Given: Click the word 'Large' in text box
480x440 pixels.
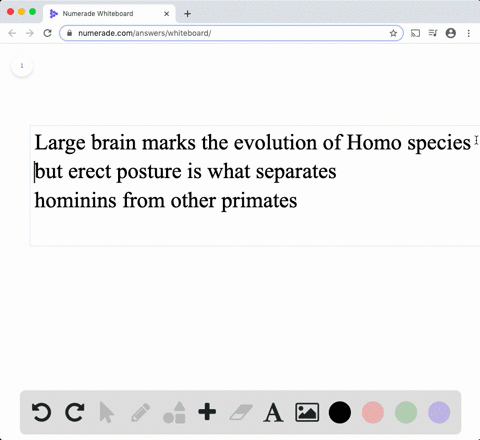Looking at the screenshot, I should (x=60, y=143).
